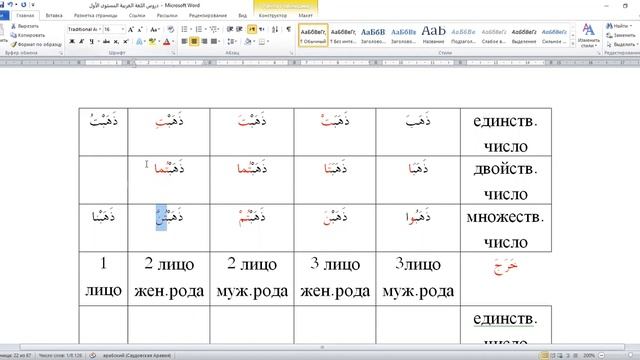This screenshot has height=360, width=640.
Task: Apply subscript formatting
Action: pyautogui.click(x=116, y=41)
